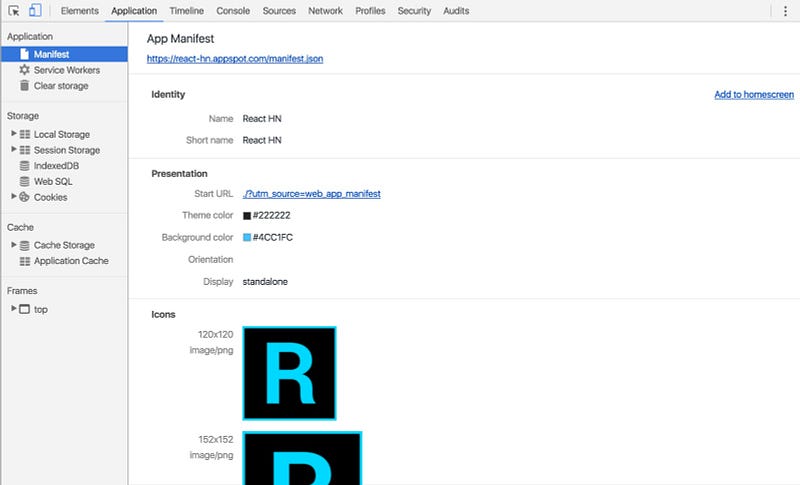The image size is (800, 485).
Task: Switch to the Application tab
Action: coord(134,11)
